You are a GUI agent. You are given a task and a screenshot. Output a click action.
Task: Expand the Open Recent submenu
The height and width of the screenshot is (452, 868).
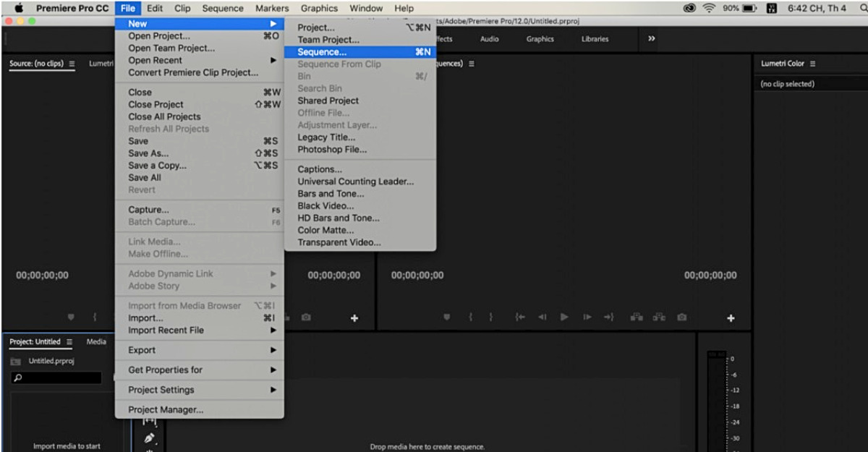coord(199,61)
